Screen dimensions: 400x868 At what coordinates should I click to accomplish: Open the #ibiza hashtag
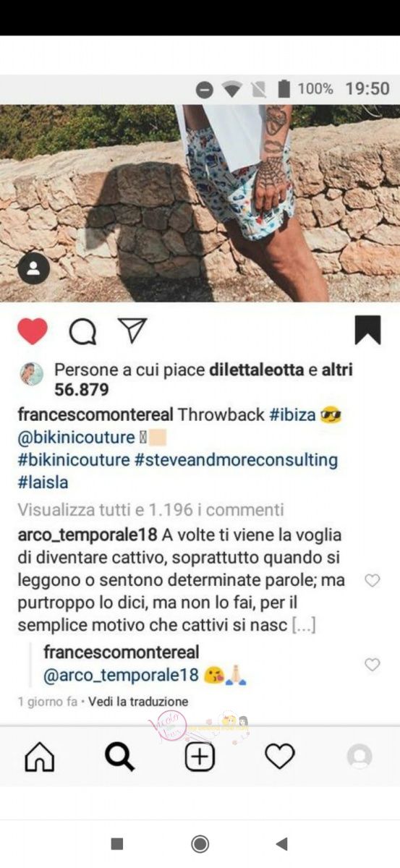coord(292,415)
